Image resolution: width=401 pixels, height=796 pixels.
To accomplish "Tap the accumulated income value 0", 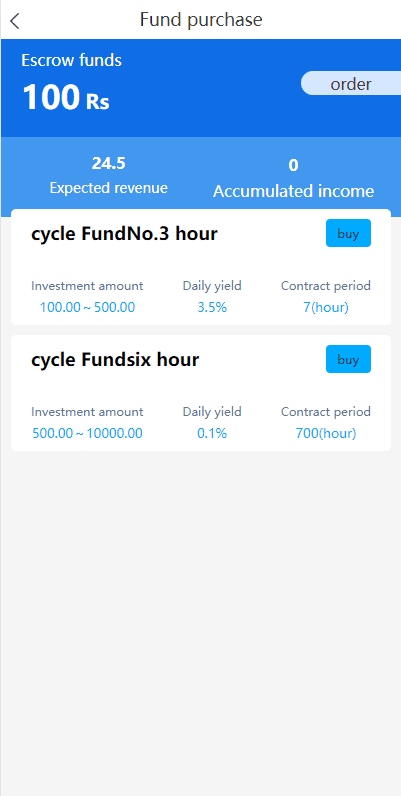I will pyautogui.click(x=293, y=165).
